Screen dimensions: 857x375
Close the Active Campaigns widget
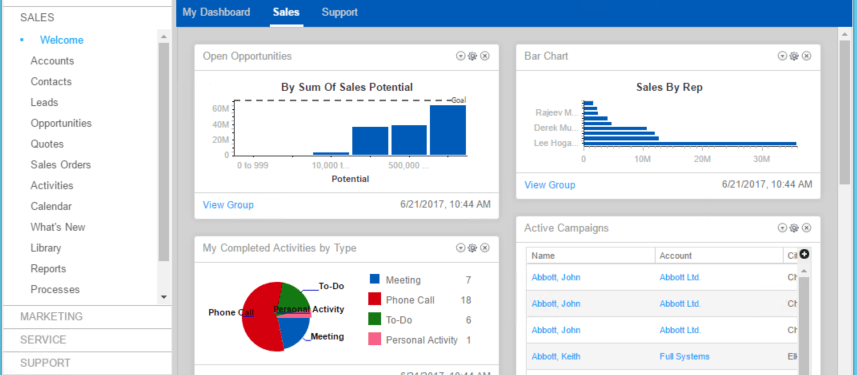(806, 228)
